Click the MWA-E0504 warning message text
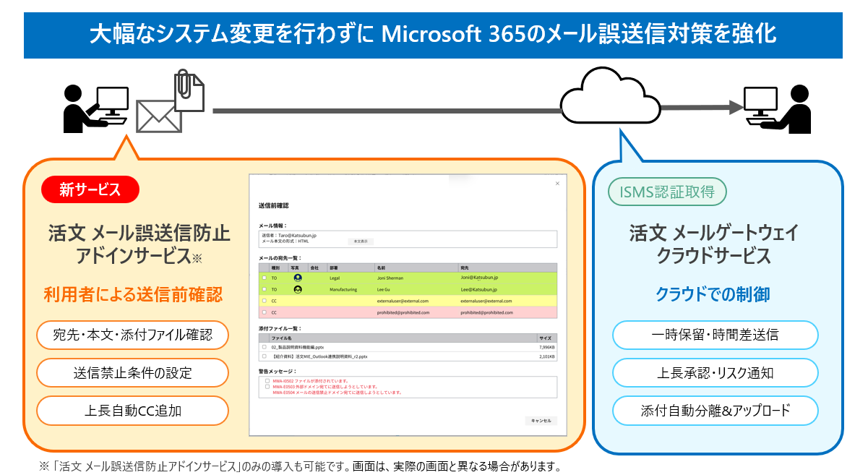Viewport: 868px width, 475px height. coord(337,392)
